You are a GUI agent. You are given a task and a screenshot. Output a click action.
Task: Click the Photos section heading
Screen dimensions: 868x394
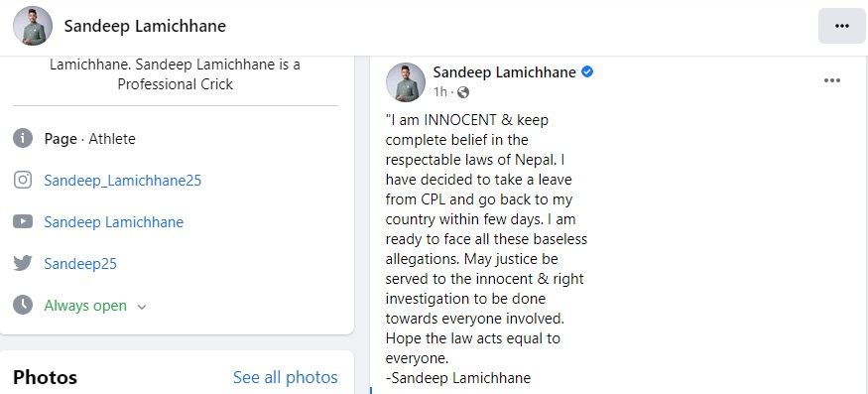tap(45, 378)
